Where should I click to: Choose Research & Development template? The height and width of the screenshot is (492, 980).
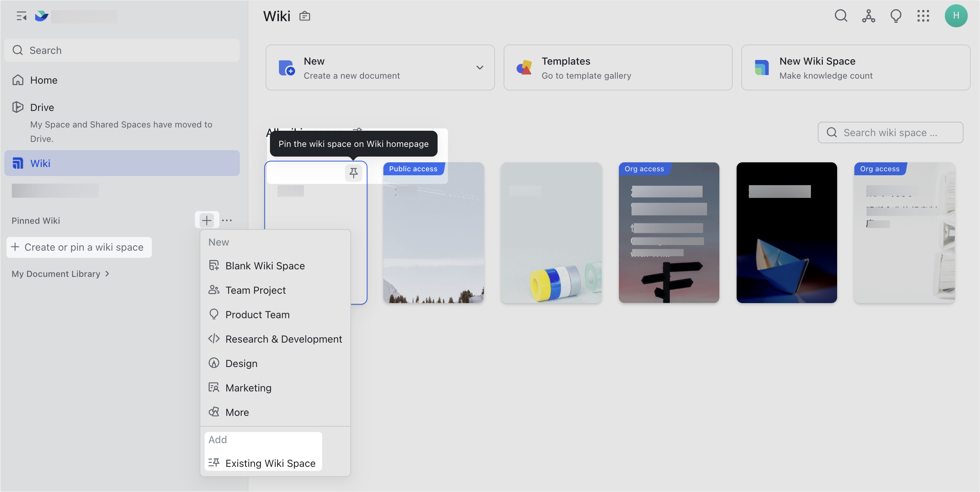(275, 339)
